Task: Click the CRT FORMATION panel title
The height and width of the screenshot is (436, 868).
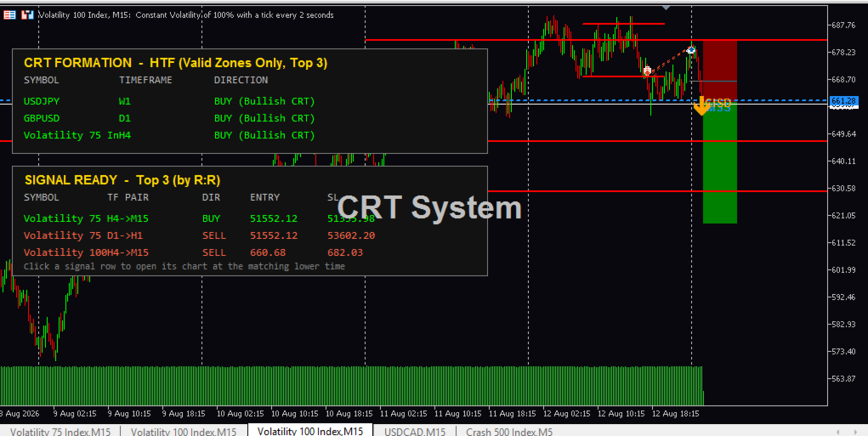Action: 175,63
